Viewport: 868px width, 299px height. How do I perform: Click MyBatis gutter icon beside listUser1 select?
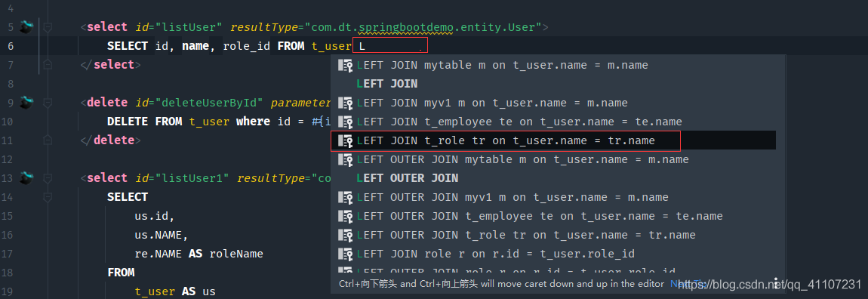click(27, 177)
